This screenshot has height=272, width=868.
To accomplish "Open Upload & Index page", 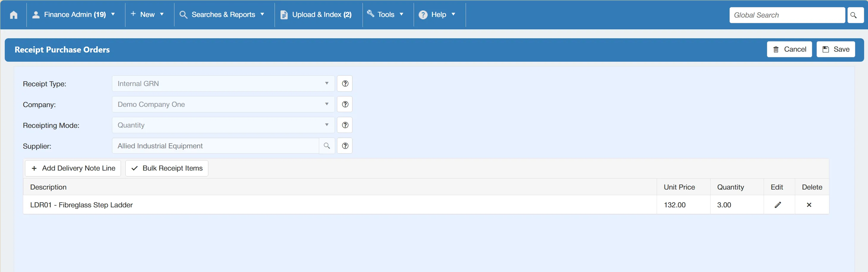I will [316, 15].
